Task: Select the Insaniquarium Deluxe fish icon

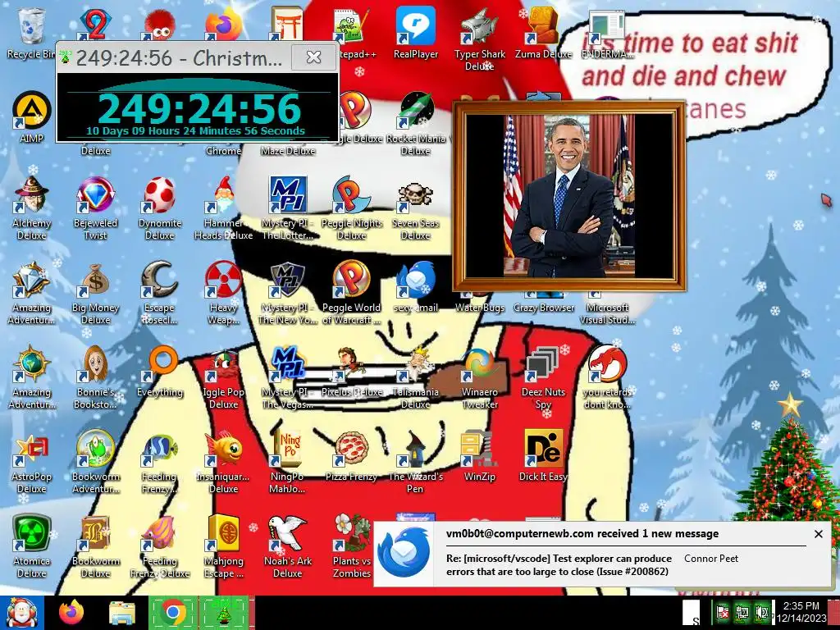Action: coord(223,463)
